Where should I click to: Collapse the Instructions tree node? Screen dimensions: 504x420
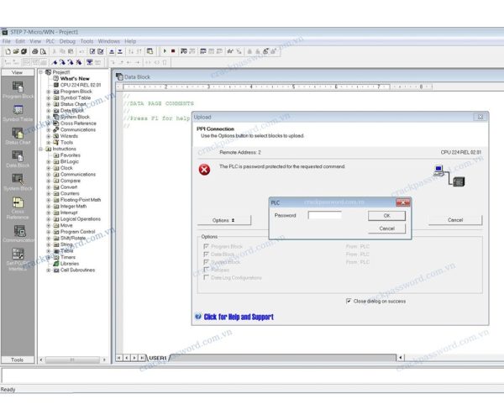(x=41, y=150)
